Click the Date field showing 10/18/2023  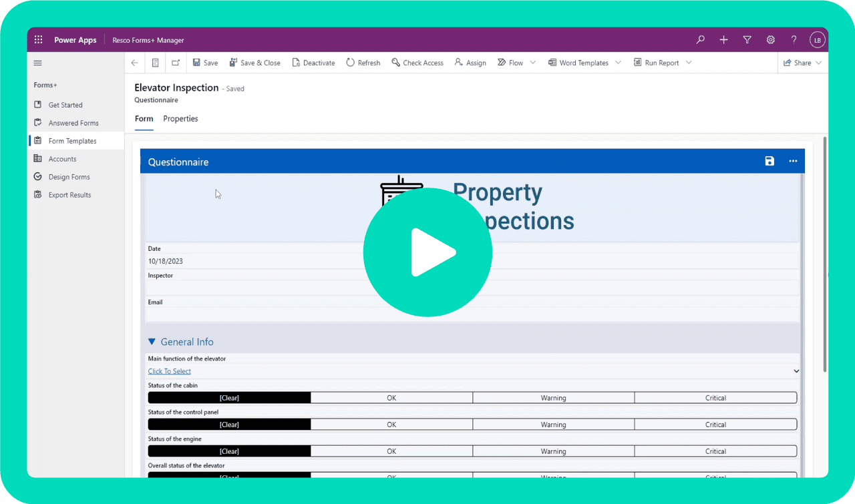coord(472,261)
